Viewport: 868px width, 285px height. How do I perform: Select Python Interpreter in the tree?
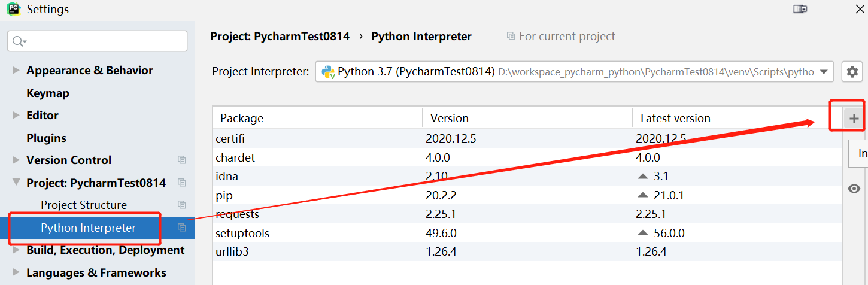pyautogui.click(x=88, y=228)
